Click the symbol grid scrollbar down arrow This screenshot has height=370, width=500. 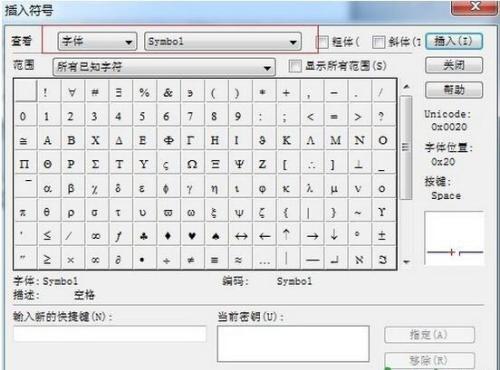point(406,262)
